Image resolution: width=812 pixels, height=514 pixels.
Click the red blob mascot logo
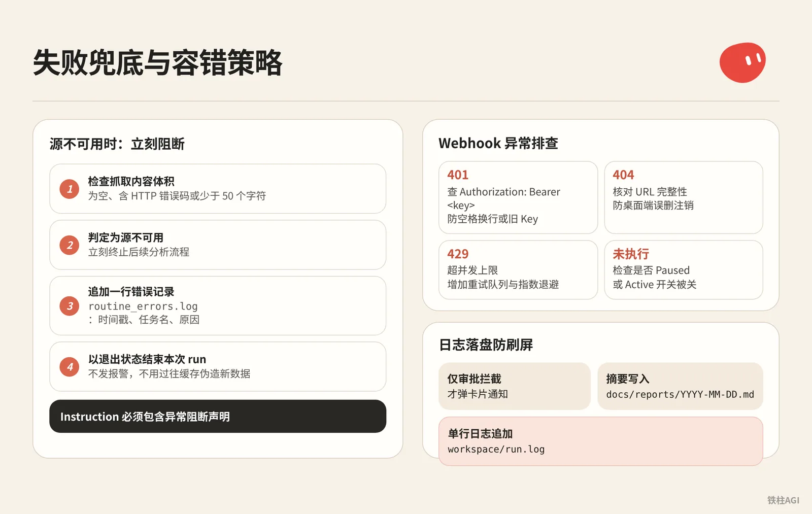[742, 62]
